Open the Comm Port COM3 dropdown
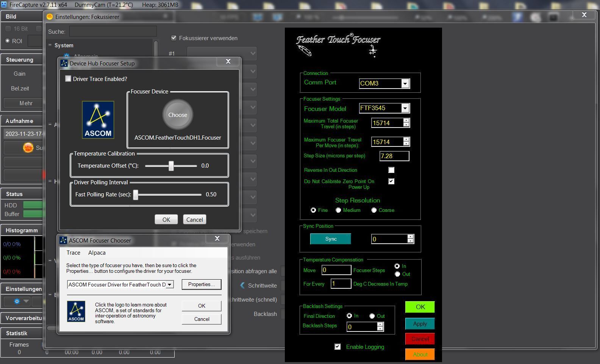This screenshot has width=600, height=364. [x=405, y=84]
